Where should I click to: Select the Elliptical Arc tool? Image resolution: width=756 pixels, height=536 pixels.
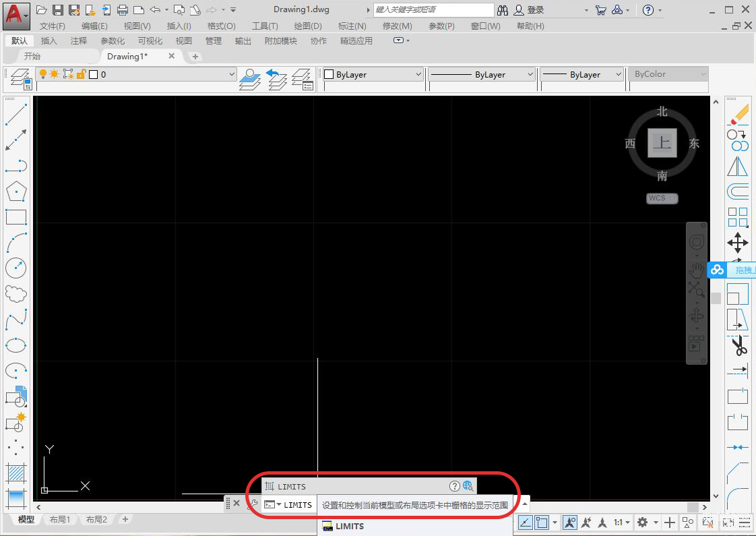(x=16, y=371)
